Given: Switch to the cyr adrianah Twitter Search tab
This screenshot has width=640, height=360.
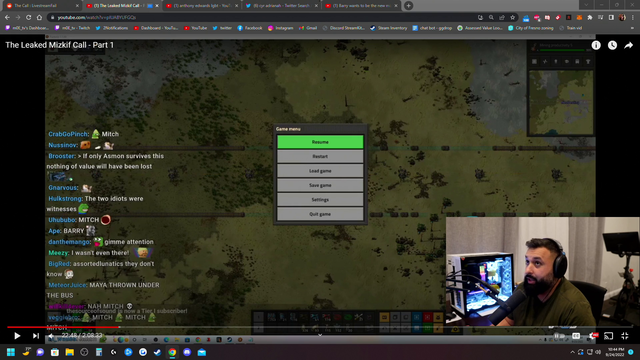Looking at the screenshot, I should click(281, 6).
